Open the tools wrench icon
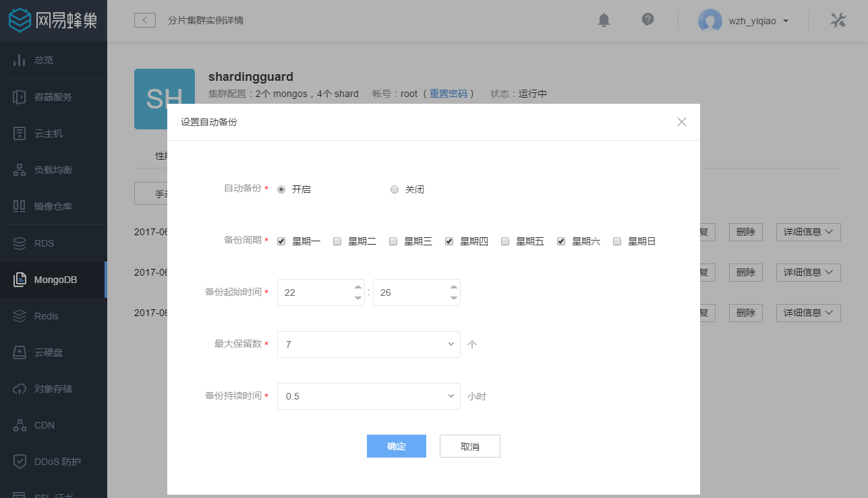 point(838,20)
